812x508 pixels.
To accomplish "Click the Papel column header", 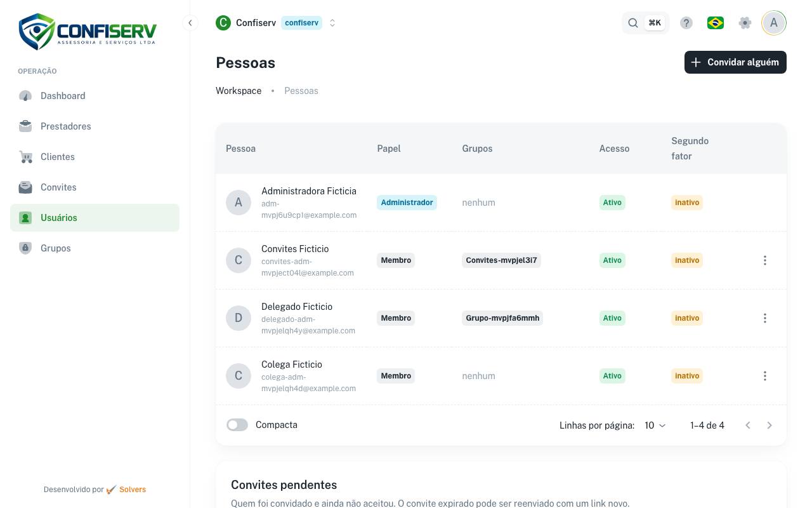I will tap(389, 149).
